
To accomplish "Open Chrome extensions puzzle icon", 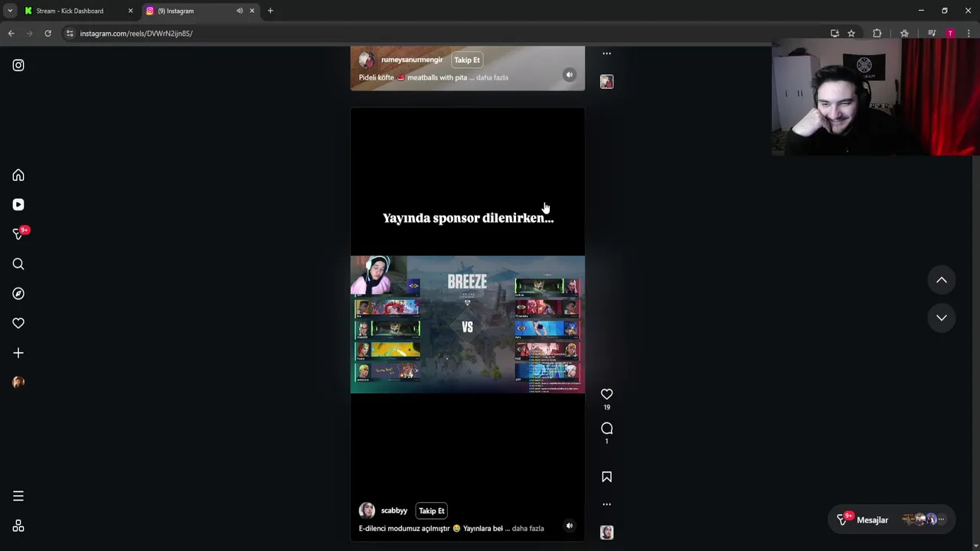I will [877, 34].
